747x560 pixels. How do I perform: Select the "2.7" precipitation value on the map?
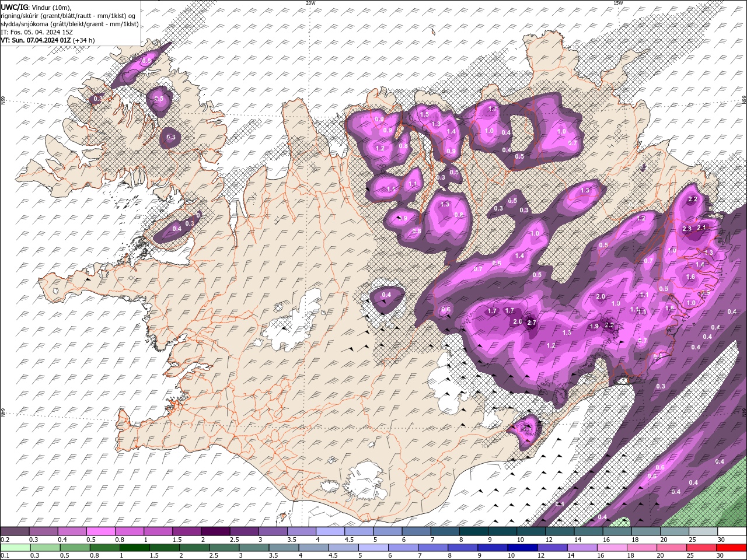tap(532, 323)
